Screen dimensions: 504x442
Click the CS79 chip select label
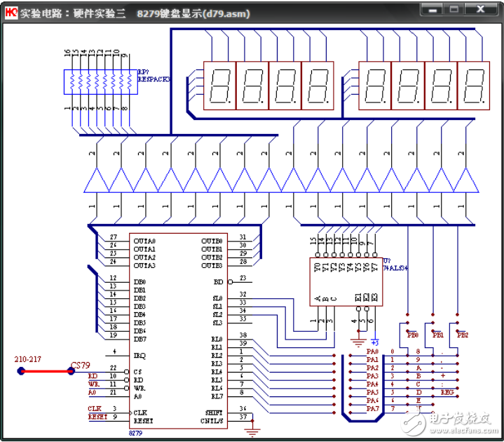(x=81, y=366)
